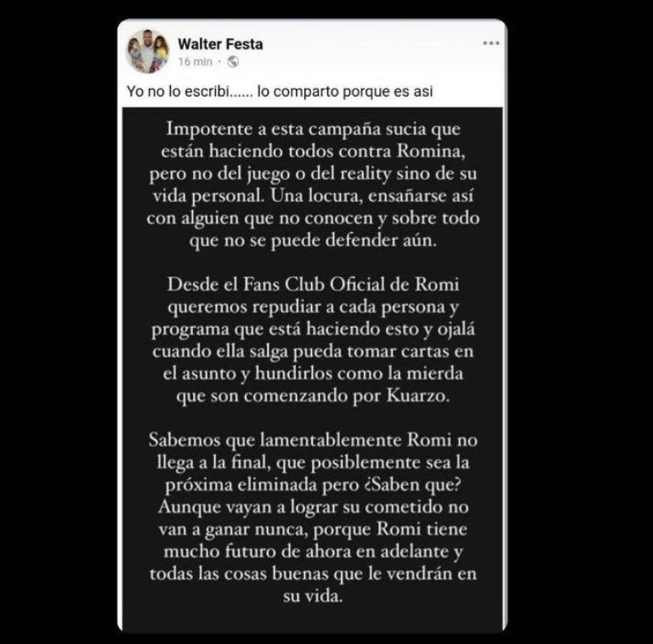653x644 pixels.
Task: Open the Walter Festa profile name link
Action: click(220, 44)
